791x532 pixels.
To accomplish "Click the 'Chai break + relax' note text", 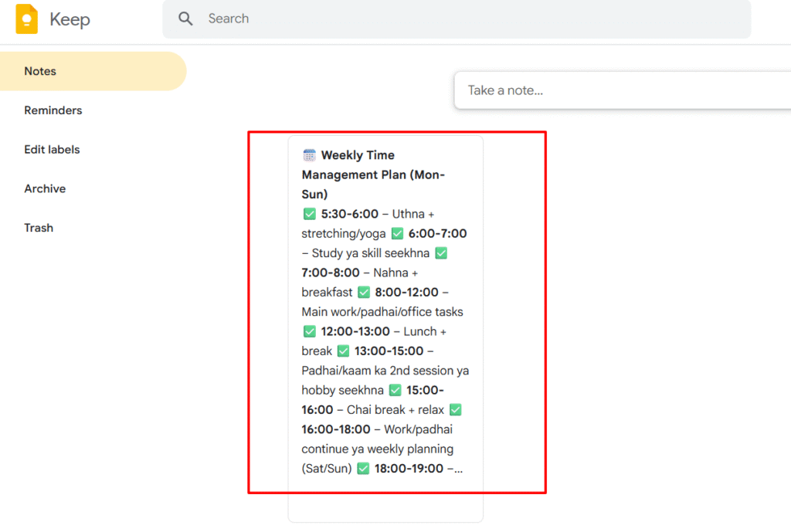I will [395, 410].
